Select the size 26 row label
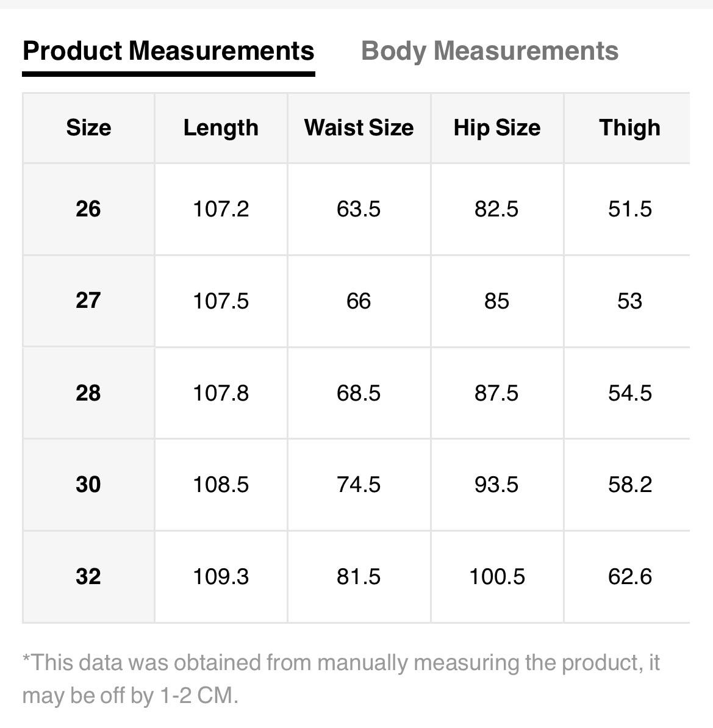713x728 pixels. [x=88, y=209]
